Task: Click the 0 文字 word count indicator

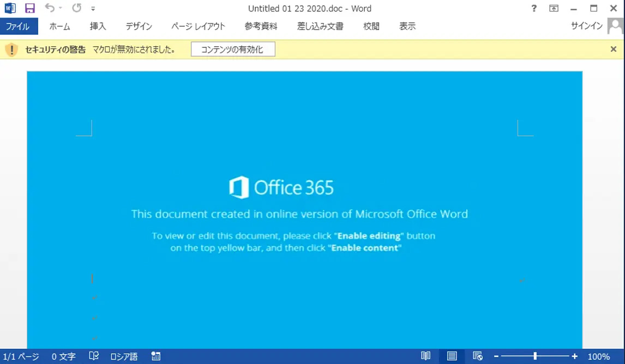Action: pyautogui.click(x=63, y=356)
